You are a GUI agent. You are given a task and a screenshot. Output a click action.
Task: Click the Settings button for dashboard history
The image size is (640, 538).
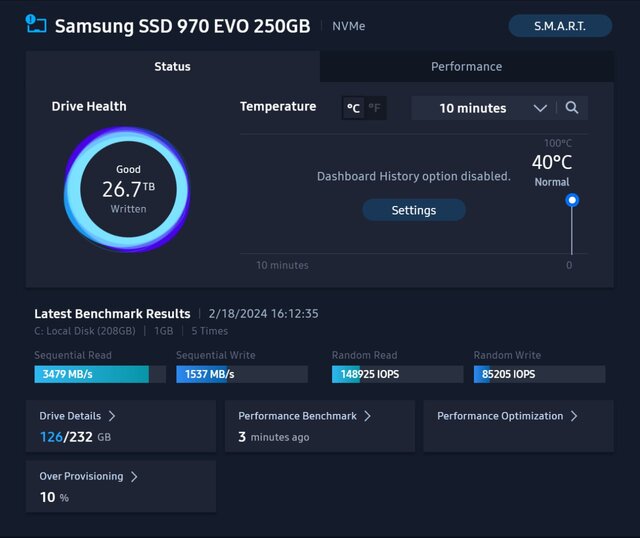[x=413, y=210]
